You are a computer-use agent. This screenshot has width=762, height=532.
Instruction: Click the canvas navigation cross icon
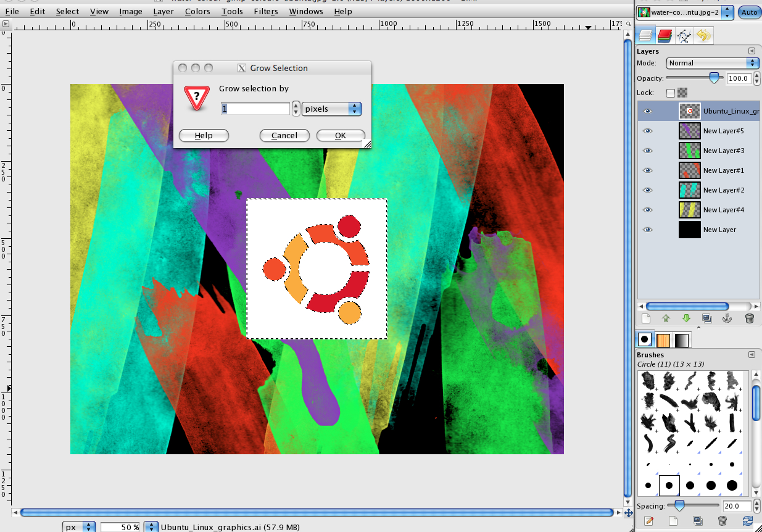coord(628,512)
